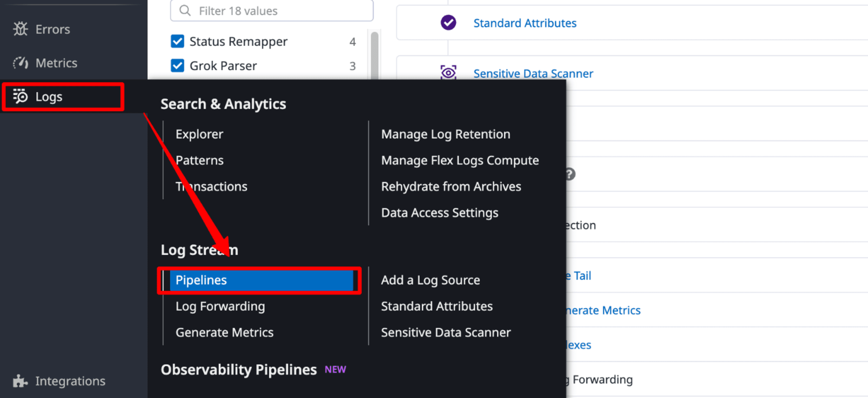Choose Standard Attributes in the Logs menu
This screenshot has height=398, width=868.
pyautogui.click(x=437, y=306)
